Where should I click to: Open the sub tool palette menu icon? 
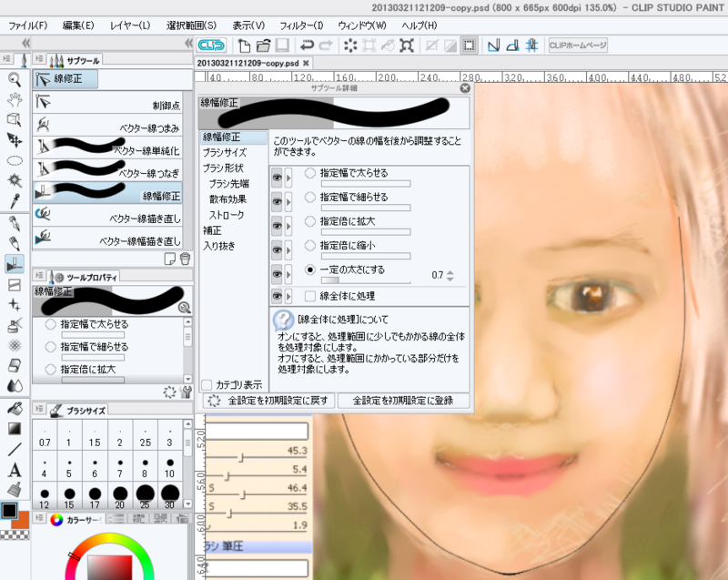(39, 59)
